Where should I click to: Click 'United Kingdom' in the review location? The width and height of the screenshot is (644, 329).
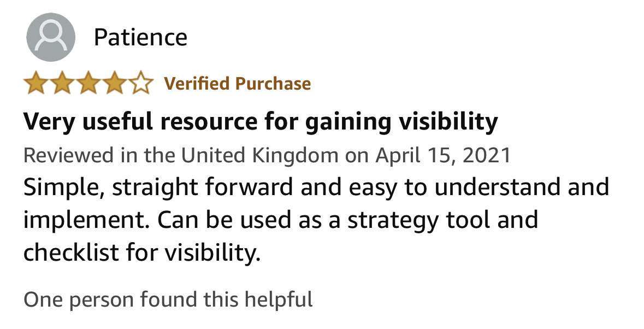click(260, 156)
